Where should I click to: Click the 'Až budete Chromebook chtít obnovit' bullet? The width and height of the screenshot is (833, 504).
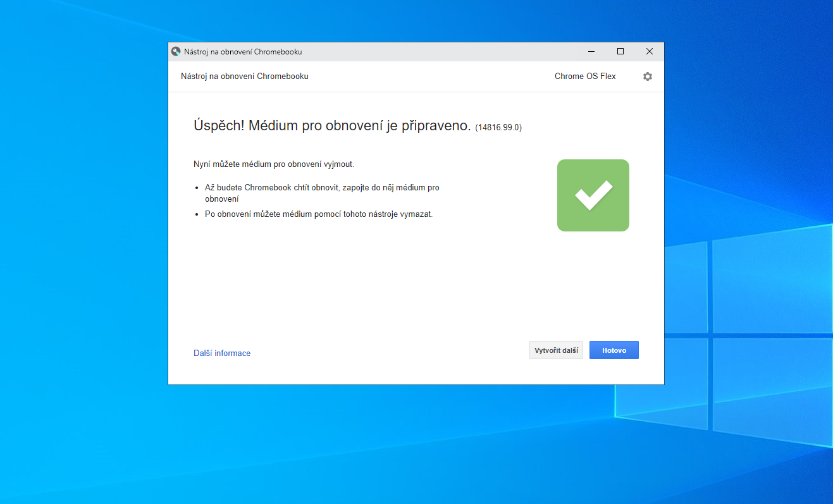pos(322,193)
